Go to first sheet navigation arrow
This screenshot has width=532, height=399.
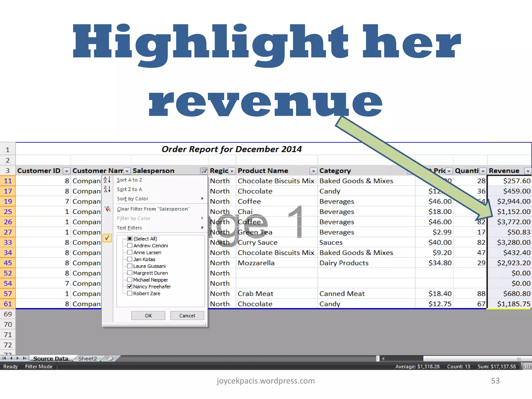(4, 358)
